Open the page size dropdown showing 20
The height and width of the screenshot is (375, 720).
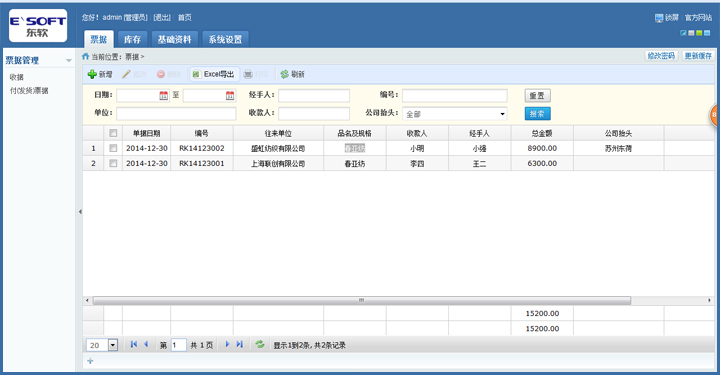[x=113, y=345]
